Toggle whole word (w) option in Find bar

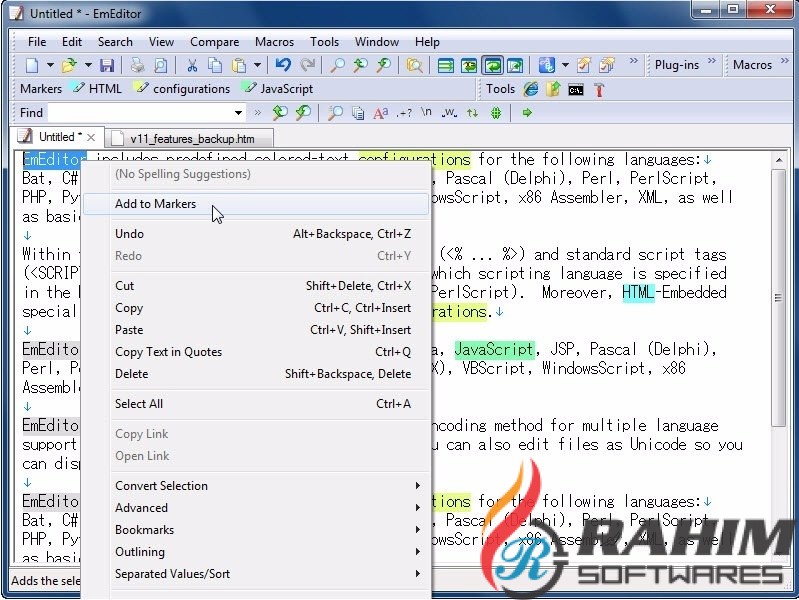click(x=449, y=113)
